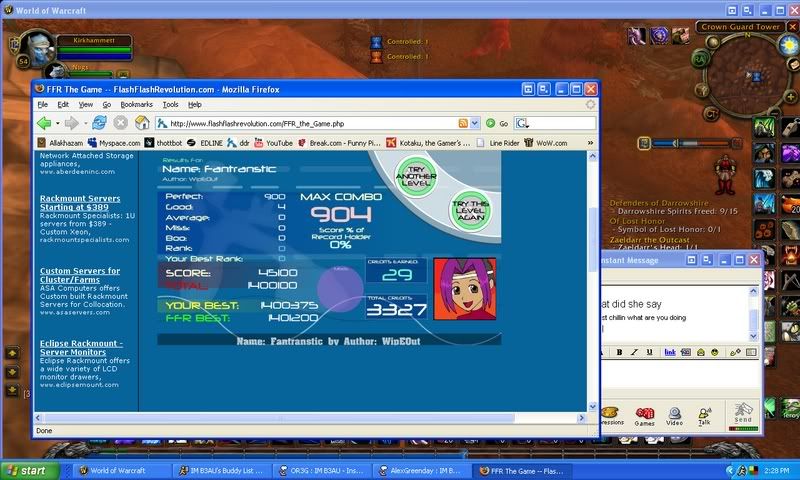Go to the Firefox Home icon
This screenshot has height=480, width=800.
[x=143, y=123]
